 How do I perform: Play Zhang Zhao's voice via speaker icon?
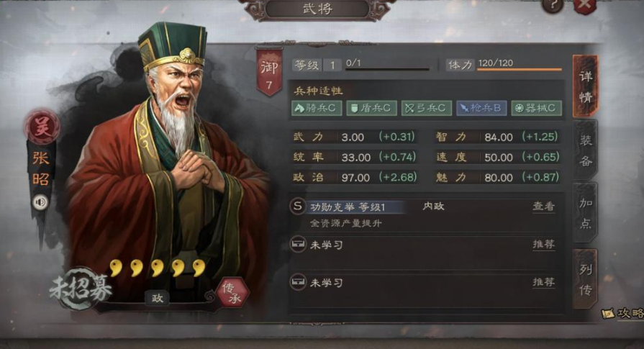40,202
